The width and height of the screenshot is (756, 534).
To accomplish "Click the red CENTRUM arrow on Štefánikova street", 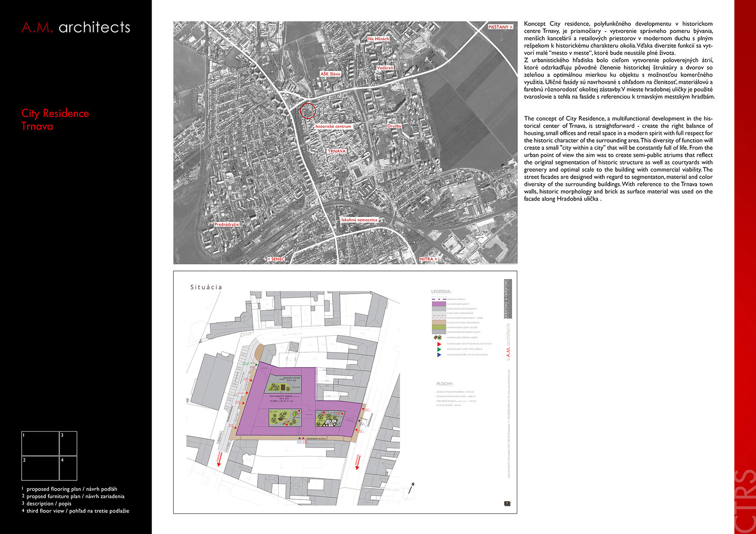I will [x=357, y=462].
